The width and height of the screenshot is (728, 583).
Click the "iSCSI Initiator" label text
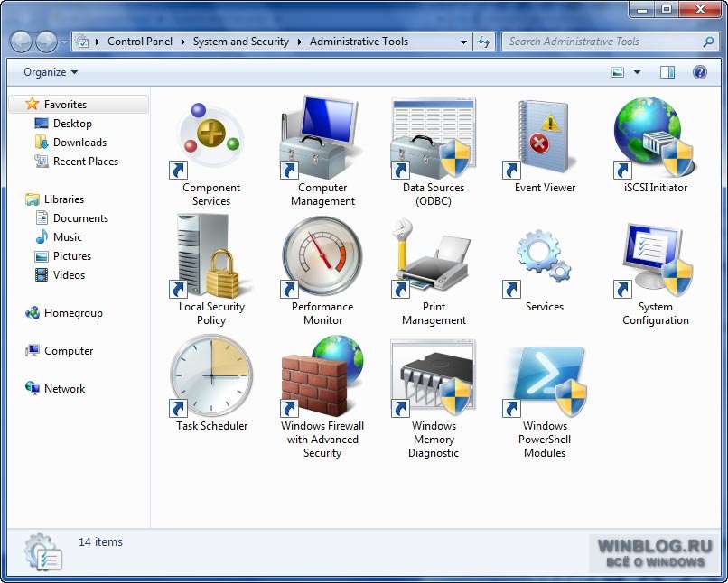click(x=656, y=188)
